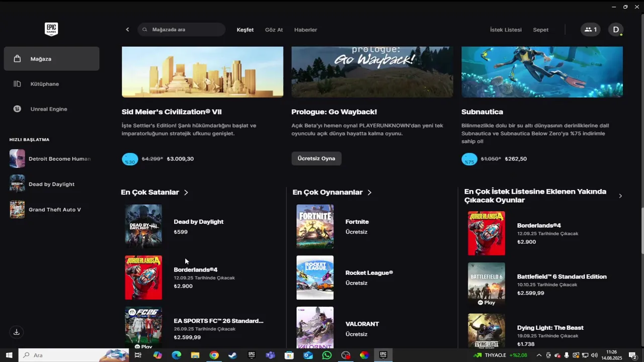Screen dimensions: 644x362
Task: Open Microsoft Teams from the taskbar
Action: pyautogui.click(x=270, y=355)
